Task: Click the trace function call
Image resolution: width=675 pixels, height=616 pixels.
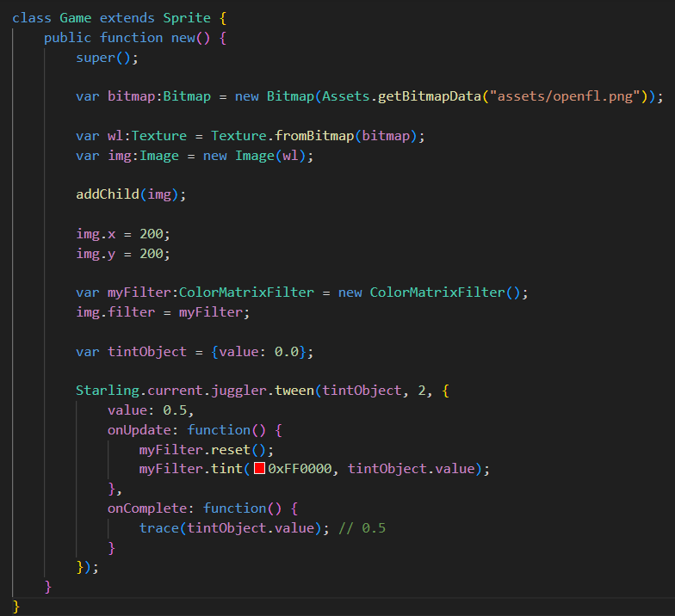Action: (158, 527)
